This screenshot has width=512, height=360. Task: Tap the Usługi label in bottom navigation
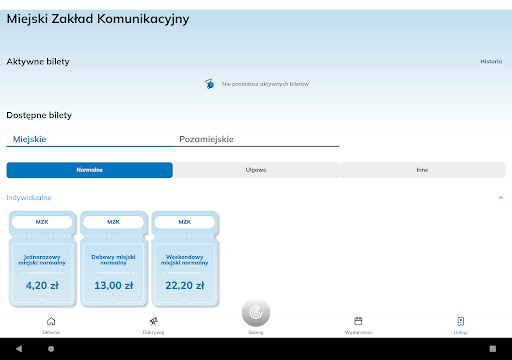click(461, 332)
